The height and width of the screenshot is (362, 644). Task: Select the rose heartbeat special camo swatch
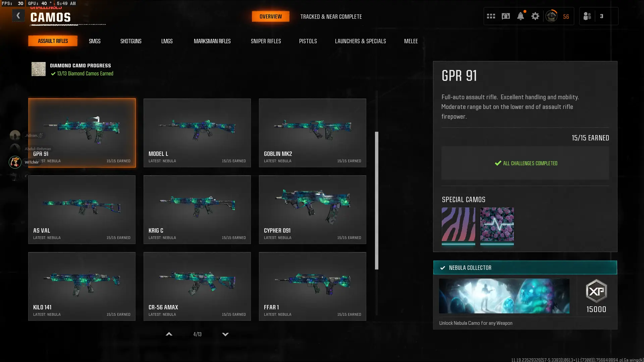(x=497, y=224)
